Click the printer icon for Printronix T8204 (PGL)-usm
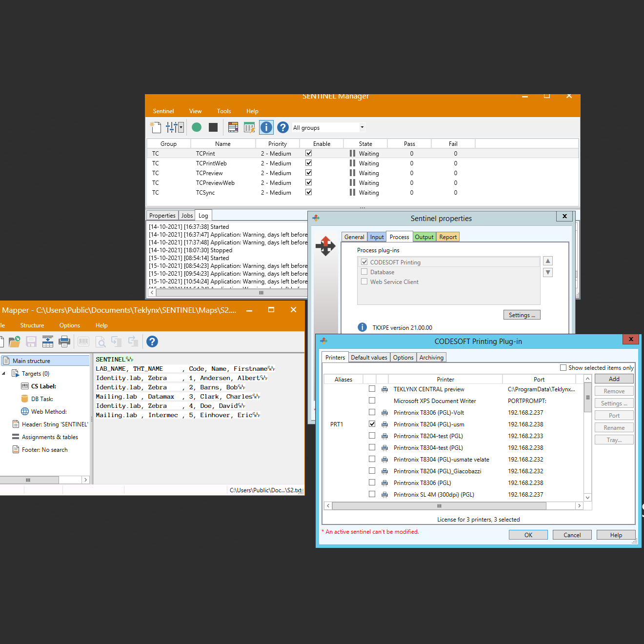 click(x=385, y=424)
